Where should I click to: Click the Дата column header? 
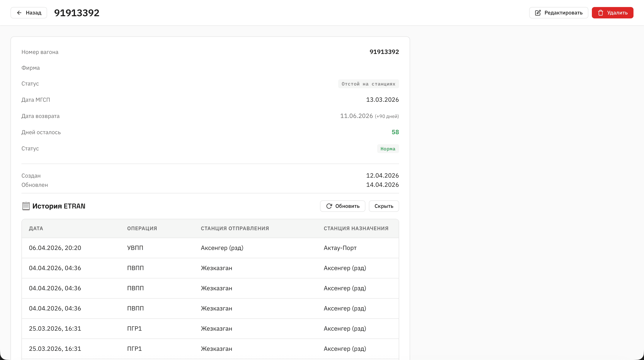click(x=36, y=228)
